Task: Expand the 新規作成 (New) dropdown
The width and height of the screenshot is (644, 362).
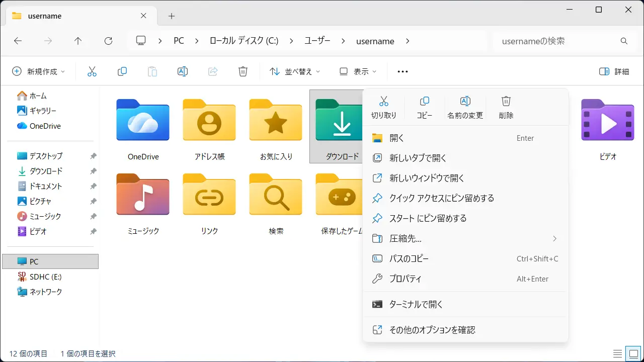Action: pyautogui.click(x=39, y=71)
